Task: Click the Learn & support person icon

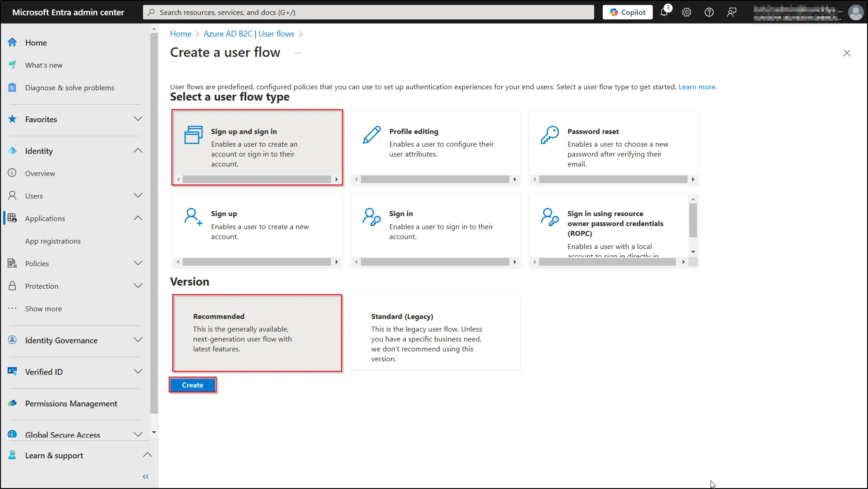Action: (12, 455)
